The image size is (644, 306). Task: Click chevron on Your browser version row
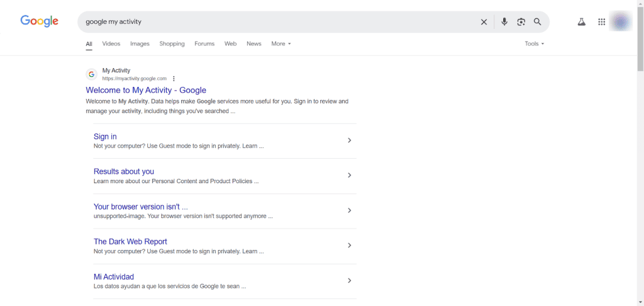click(x=350, y=210)
